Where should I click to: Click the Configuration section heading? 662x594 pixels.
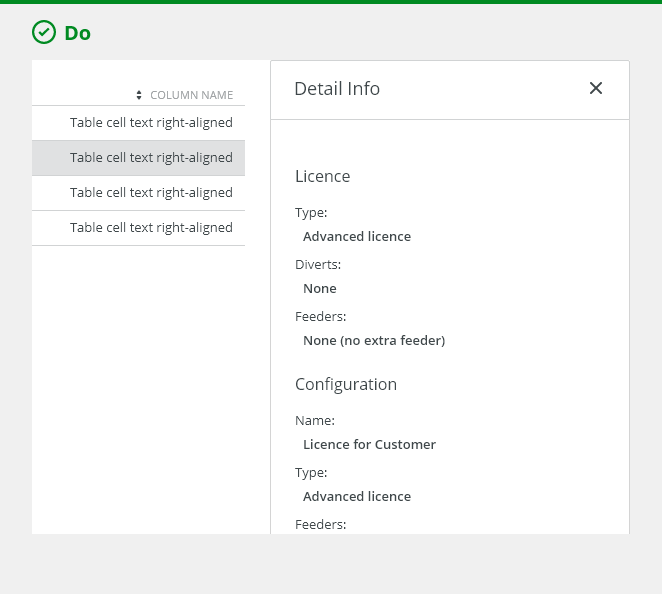[346, 385]
